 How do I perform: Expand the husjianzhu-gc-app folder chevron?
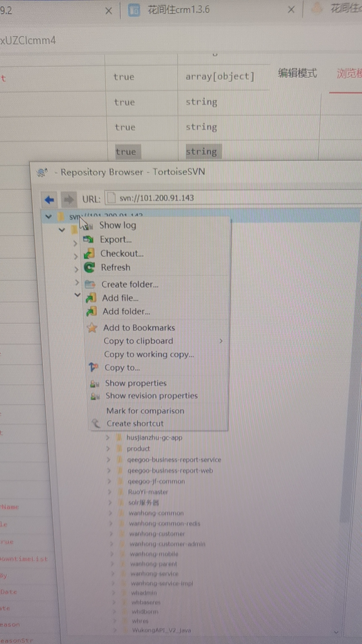pyautogui.click(x=108, y=437)
